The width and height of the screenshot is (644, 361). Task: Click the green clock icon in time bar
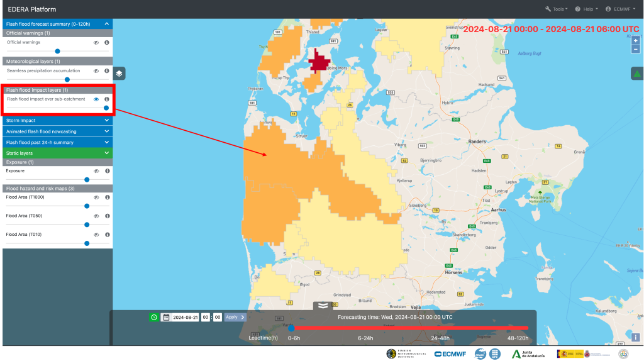pyautogui.click(x=154, y=317)
